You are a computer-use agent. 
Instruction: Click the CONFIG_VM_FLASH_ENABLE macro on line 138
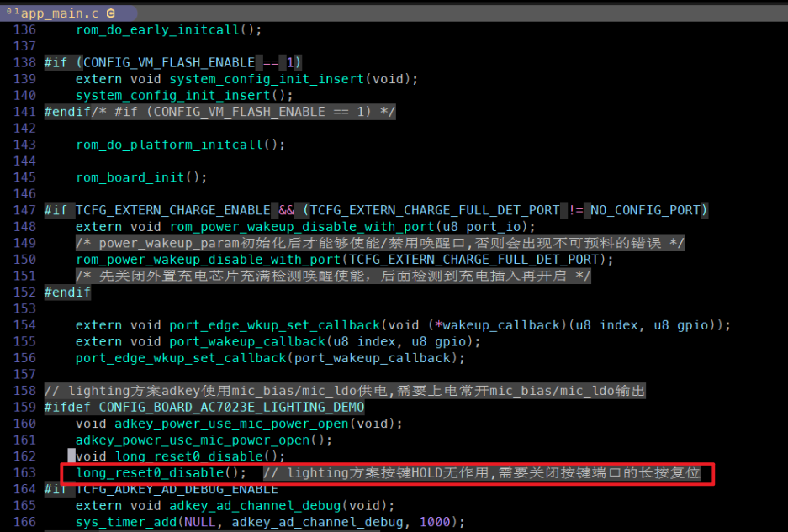[x=169, y=62]
